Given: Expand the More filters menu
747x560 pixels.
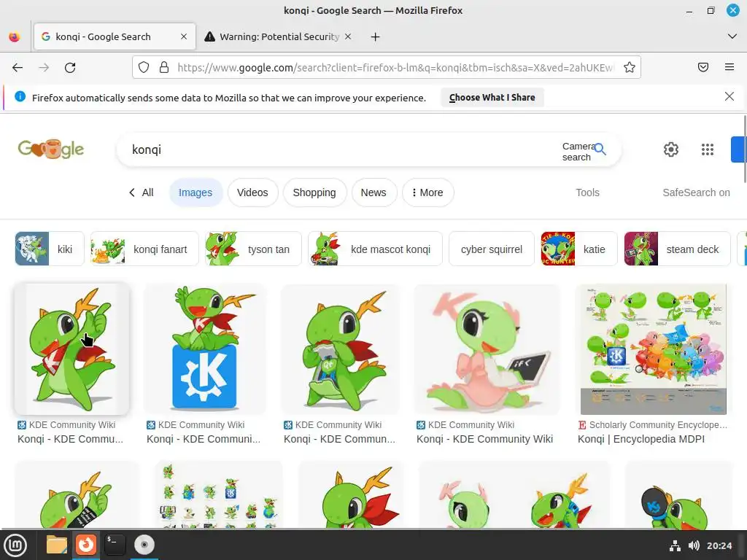Looking at the screenshot, I should coord(427,192).
